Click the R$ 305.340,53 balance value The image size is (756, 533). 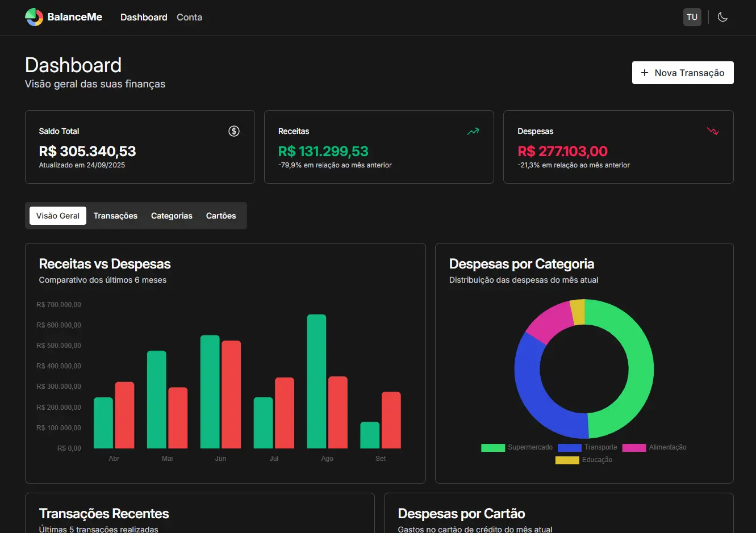(x=87, y=151)
